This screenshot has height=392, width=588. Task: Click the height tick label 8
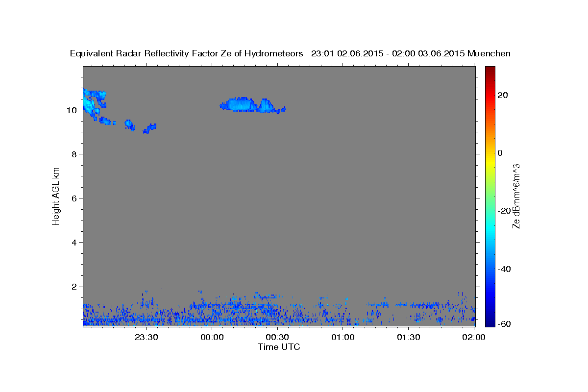pyautogui.click(x=74, y=154)
